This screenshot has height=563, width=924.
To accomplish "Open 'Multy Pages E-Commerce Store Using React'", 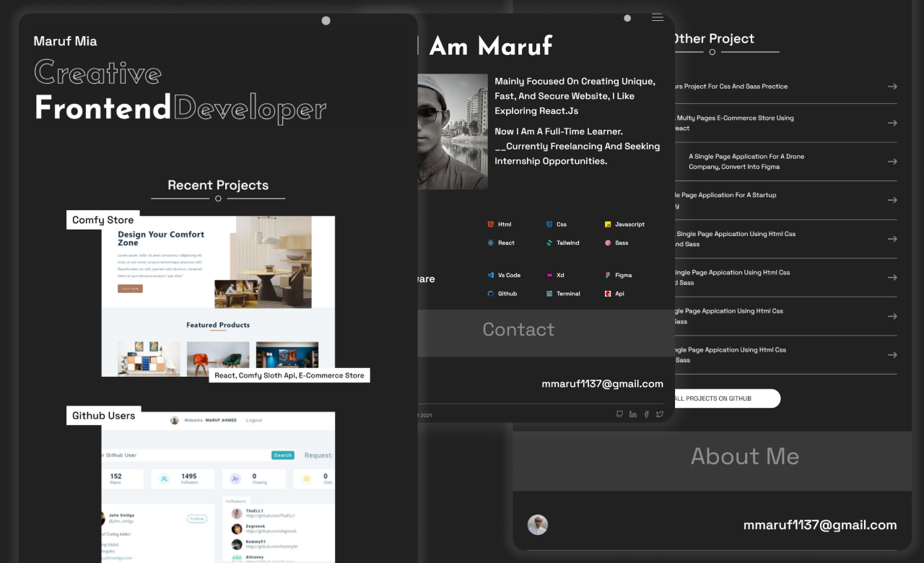I will tap(733, 123).
